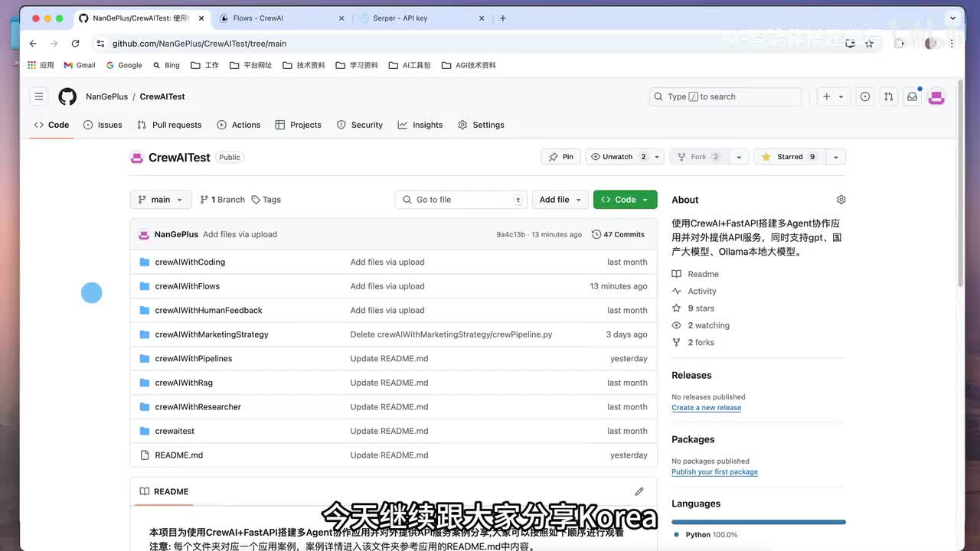The image size is (980, 551).
Task: Open the Starred lists dropdown arrow
Action: (836, 157)
